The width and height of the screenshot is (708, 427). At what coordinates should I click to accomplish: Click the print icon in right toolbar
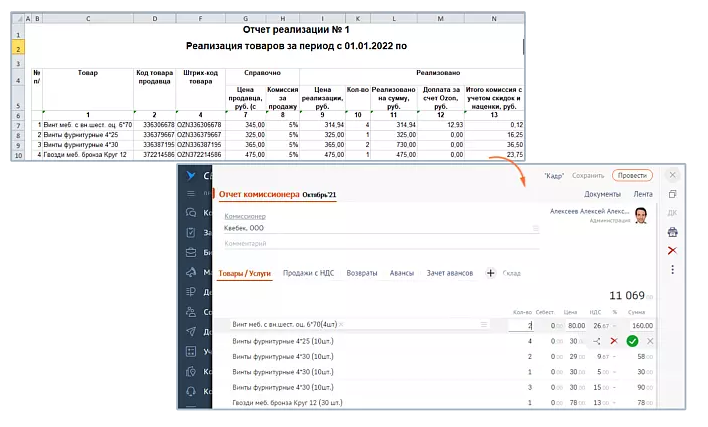pyautogui.click(x=672, y=232)
